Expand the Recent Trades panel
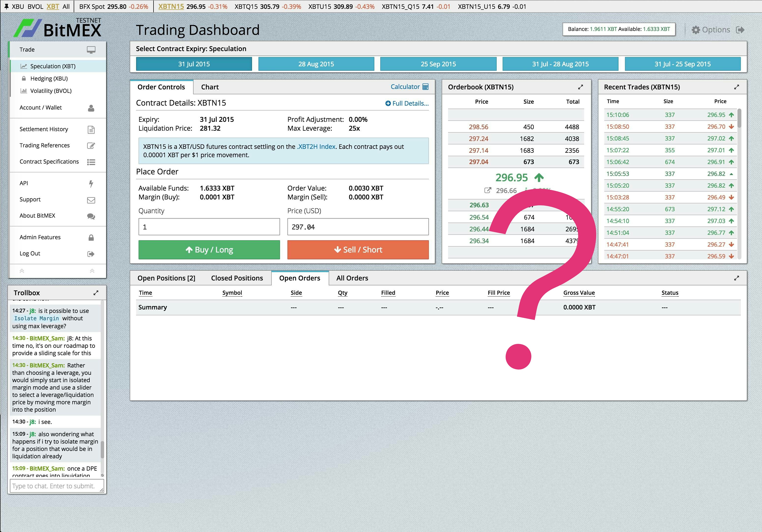 [736, 87]
